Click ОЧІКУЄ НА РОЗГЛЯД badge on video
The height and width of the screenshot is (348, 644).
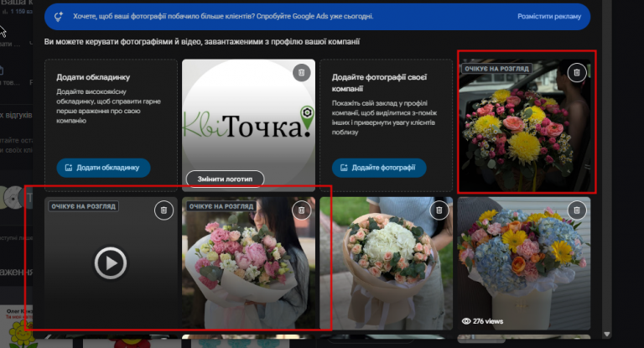pyautogui.click(x=83, y=206)
